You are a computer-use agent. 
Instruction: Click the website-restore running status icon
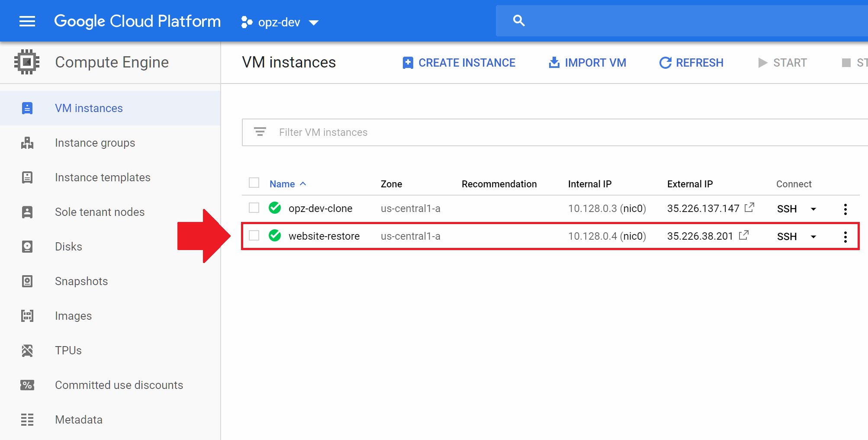pyautogui.click(x=275, y=236)
